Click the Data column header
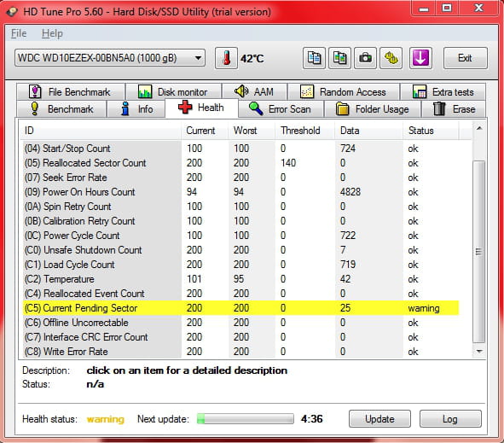This screenshot has width=504, height=443. coord(368,131)
